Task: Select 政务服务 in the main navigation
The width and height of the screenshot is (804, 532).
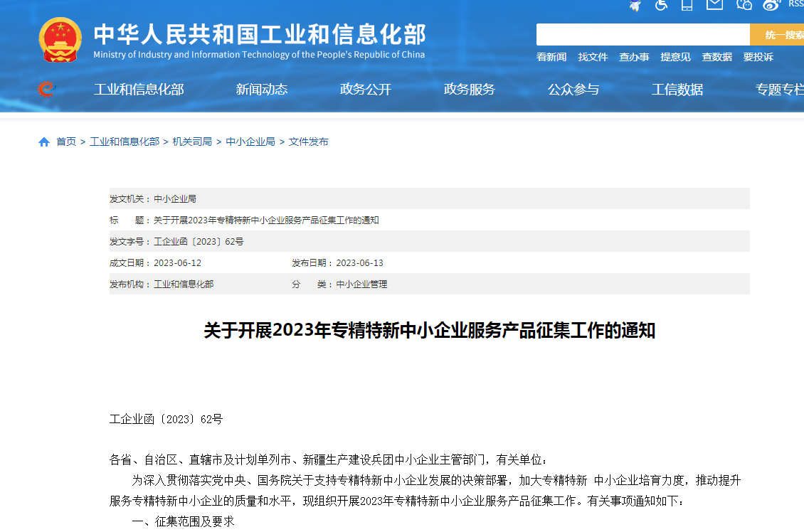Action: 470,90
